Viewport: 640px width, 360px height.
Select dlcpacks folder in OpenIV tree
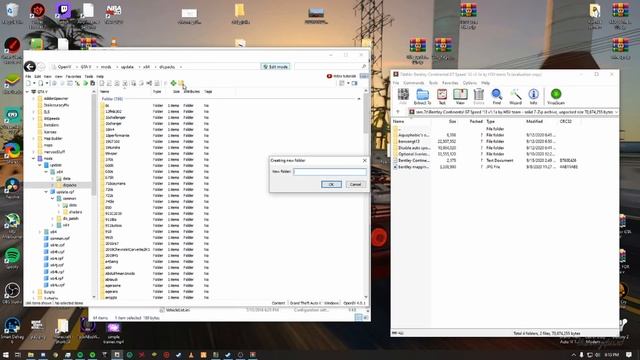click(x=70, y=185)
